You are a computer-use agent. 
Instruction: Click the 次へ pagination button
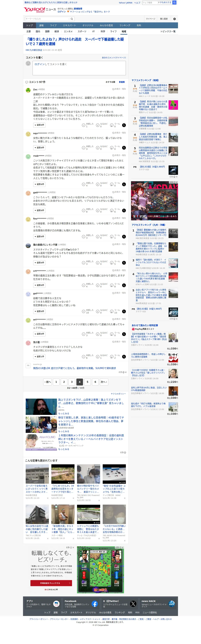click(x=104, y=382)
